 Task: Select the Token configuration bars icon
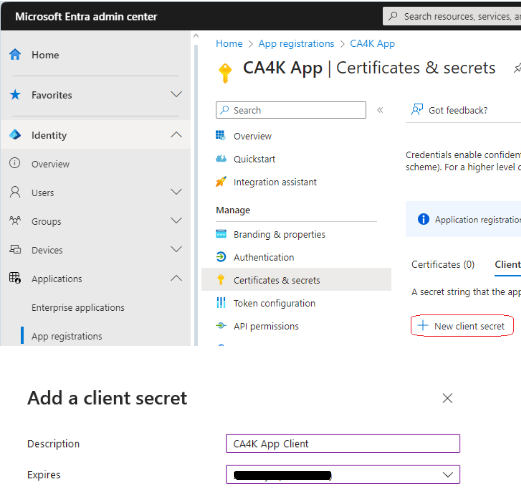click(x=221, y=303)
